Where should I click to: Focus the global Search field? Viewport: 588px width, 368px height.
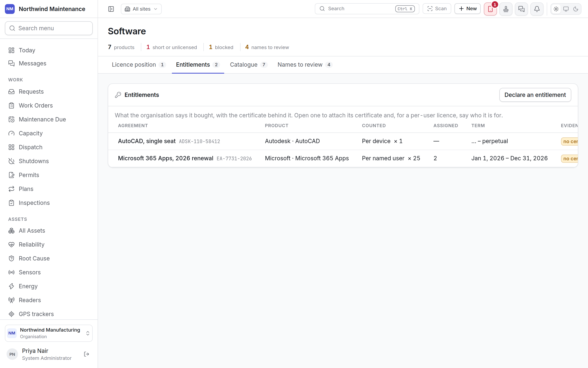point(367,9)
